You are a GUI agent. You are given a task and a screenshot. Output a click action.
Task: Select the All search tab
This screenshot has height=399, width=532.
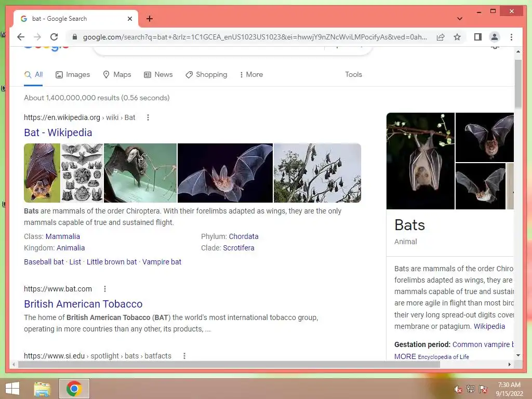click(x=33, y=75)
